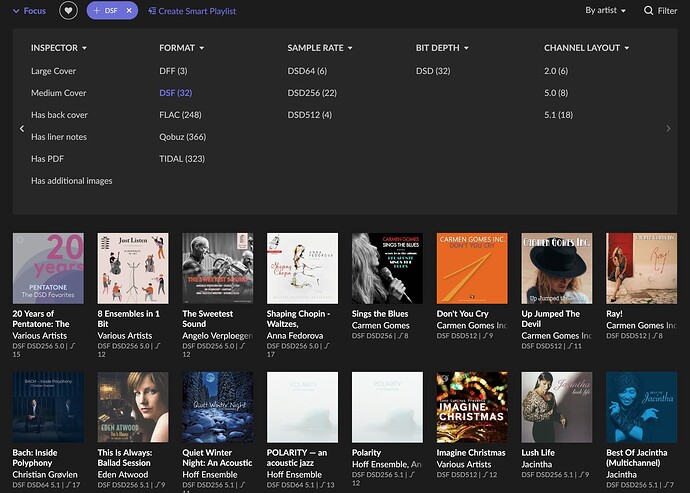
Task: Filter by DFF (3) format
Action: 173,71
